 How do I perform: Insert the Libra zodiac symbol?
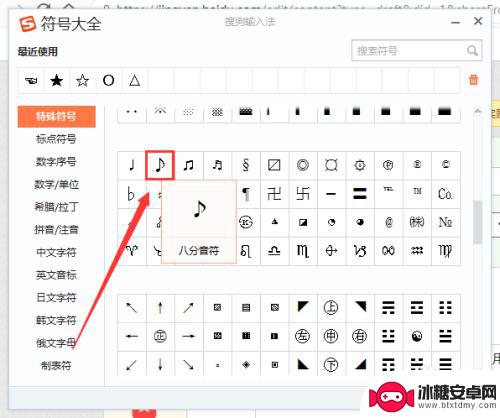(x=274, y=251)
